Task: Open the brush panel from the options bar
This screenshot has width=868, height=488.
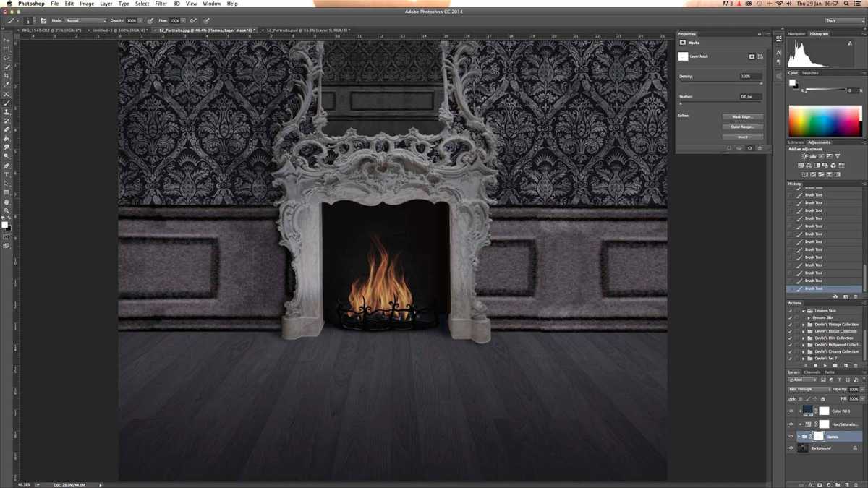Action: click(x=43, y=21)
